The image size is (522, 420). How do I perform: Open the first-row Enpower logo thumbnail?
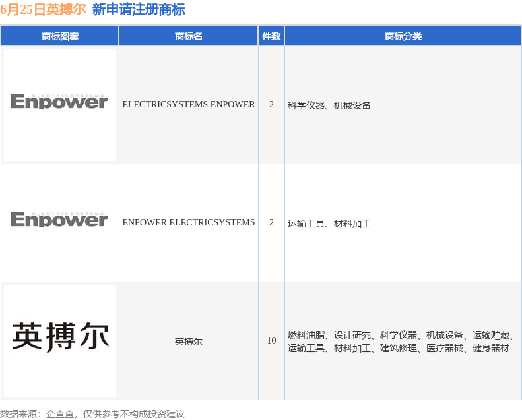60,105
